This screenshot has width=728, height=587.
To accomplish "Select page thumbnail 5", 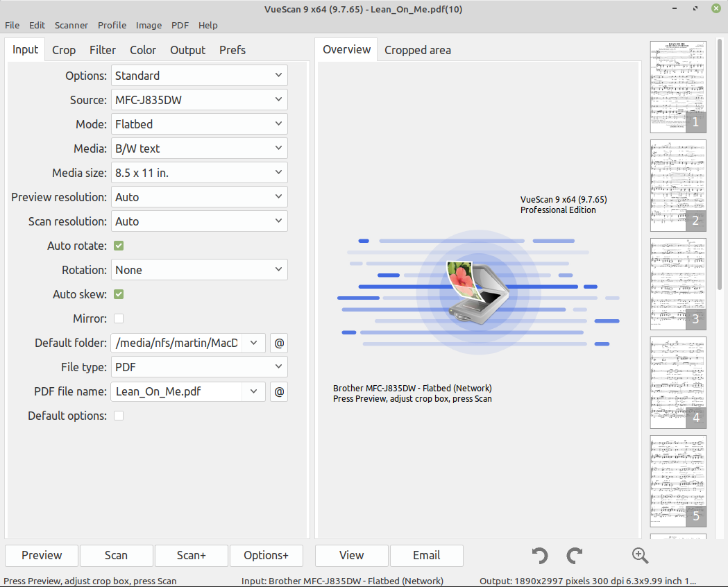I will (678, 482).
